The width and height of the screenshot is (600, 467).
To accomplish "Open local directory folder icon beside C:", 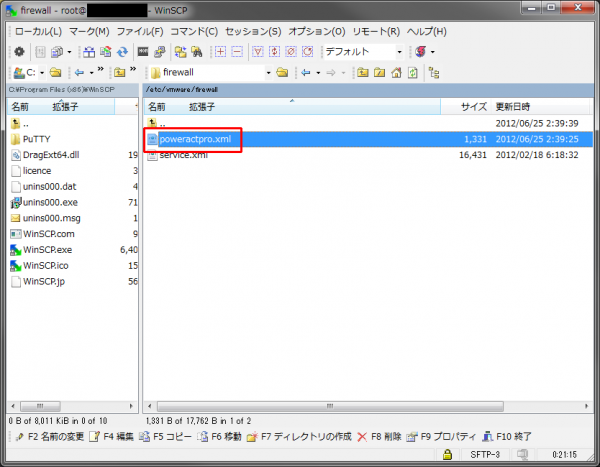I will 55,72.
